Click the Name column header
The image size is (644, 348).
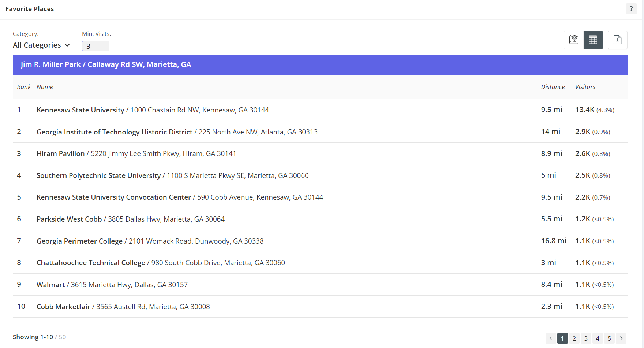(x=45, y=87)
